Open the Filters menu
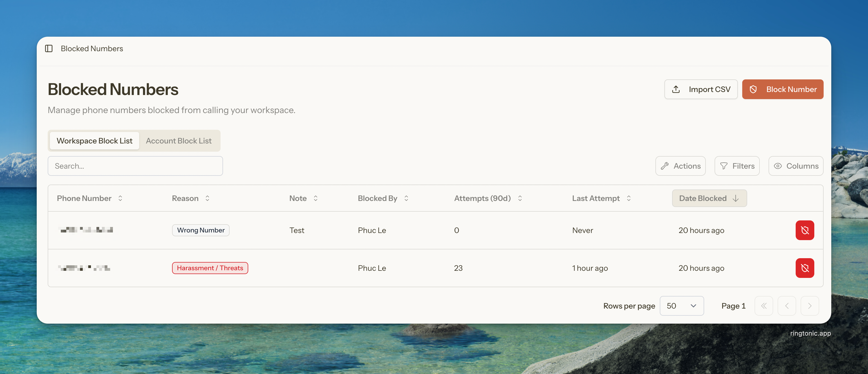 (737, 166)
